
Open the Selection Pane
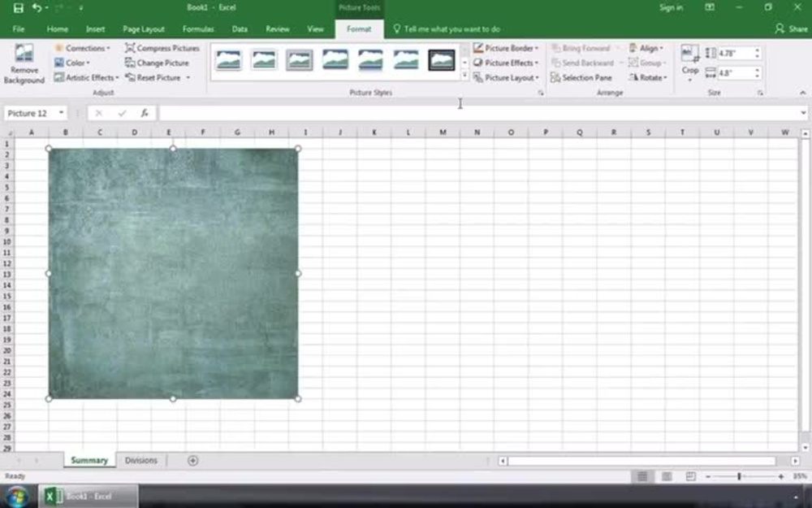[x=581, y=77]
